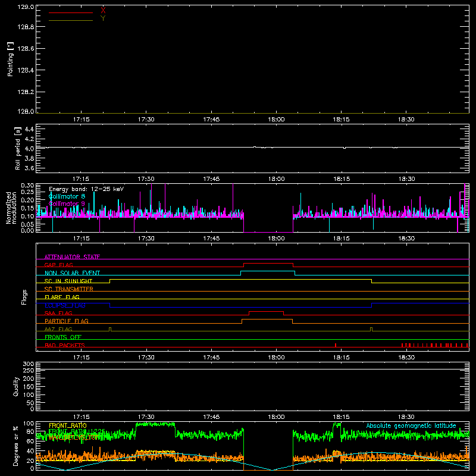Click the '0.05' tick on modulation axis
Viewport: 476px width, 476px height.
point(27,224)
